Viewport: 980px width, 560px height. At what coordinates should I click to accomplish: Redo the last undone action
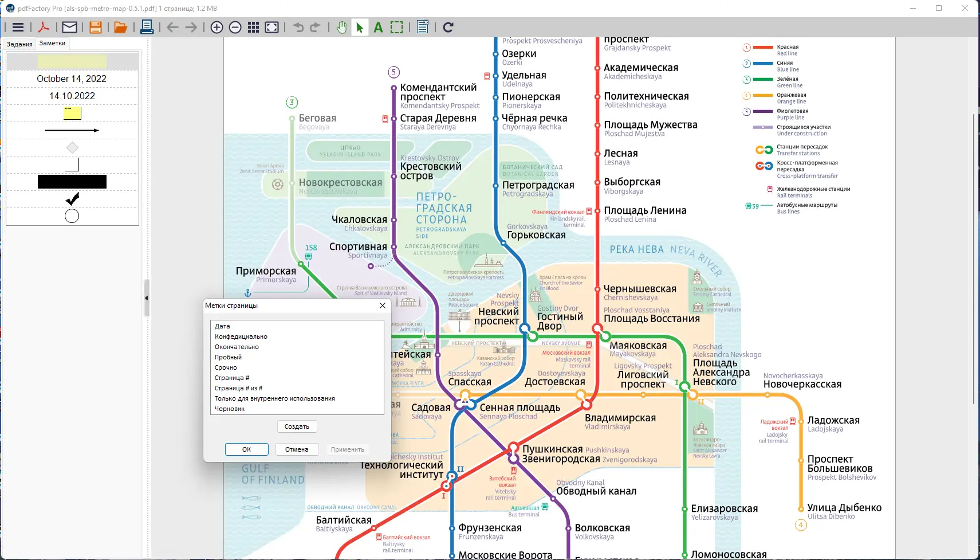click(315, 27)
